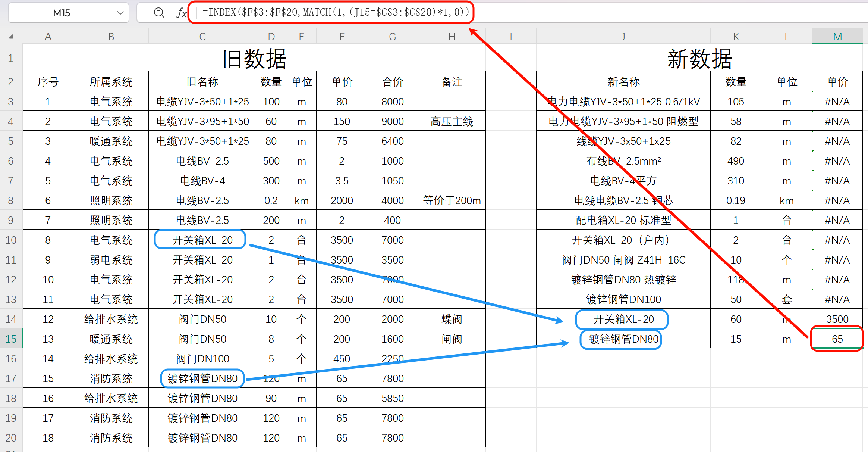Select the 阀门DN100 cell in row 16
The width and height of the screenshot is (868, 452).
click(x=202, y=358)
